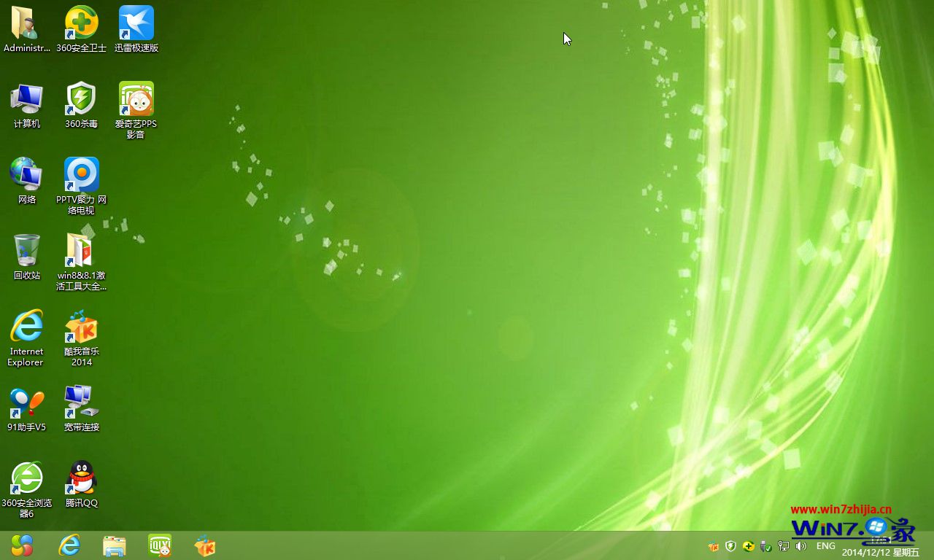Open KuGou music from the taskbar
The width and height of the screenshot is (934, 560).
(204, 545)
